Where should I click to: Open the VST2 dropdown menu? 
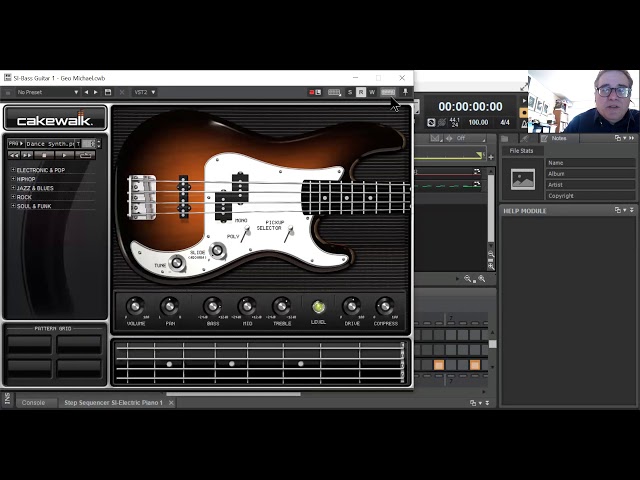click(x=144, y=92)
